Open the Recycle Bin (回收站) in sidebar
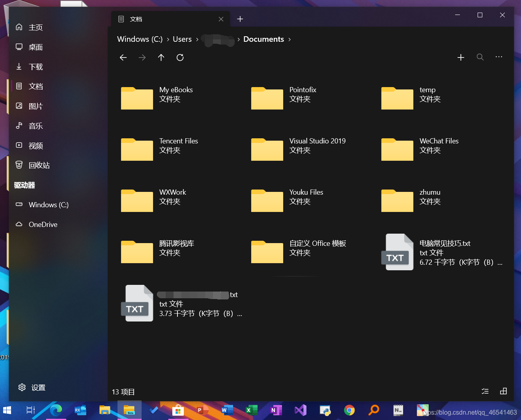 39,165
